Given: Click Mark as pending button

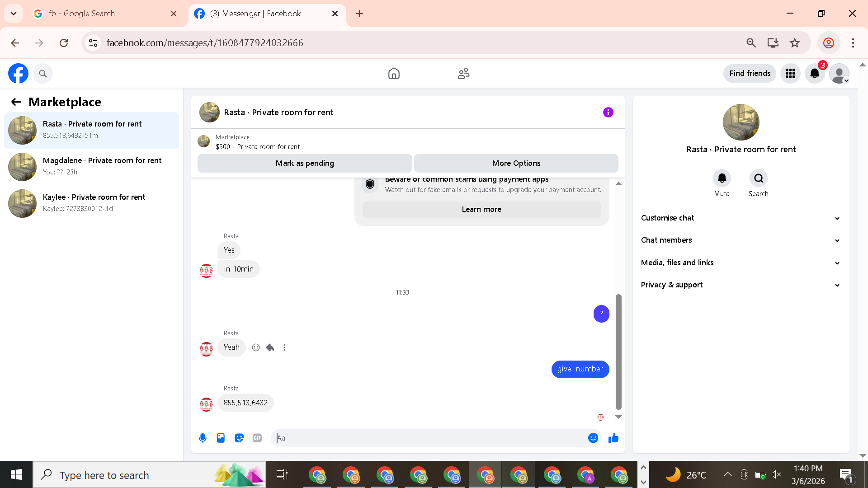Looking at the screenshot, I should coord(305,163).
